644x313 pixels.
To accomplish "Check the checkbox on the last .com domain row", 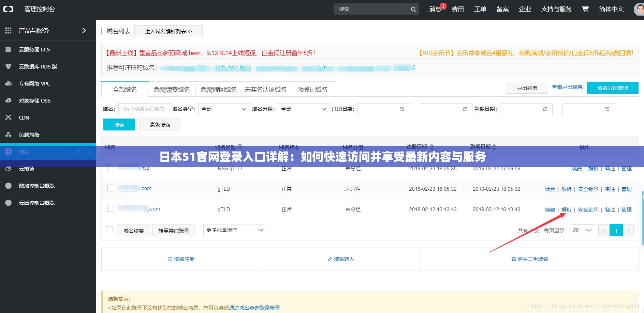I will (x=111, y=208).
